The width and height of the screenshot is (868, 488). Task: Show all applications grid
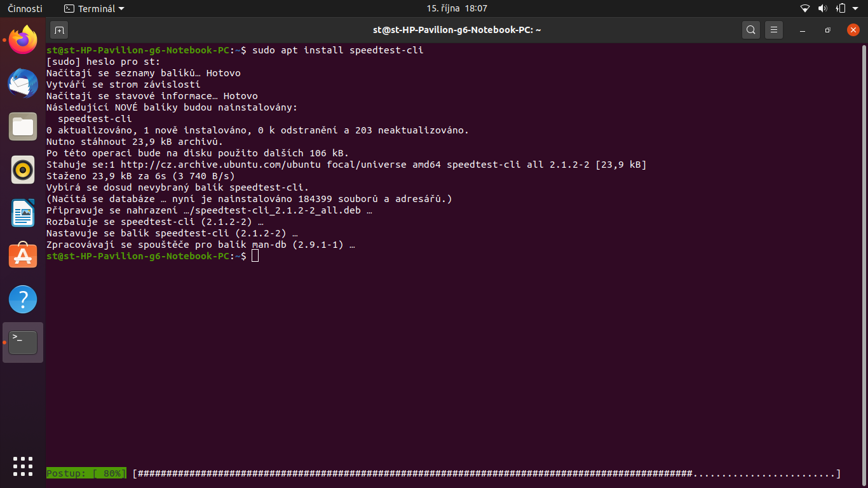point(23,466)
